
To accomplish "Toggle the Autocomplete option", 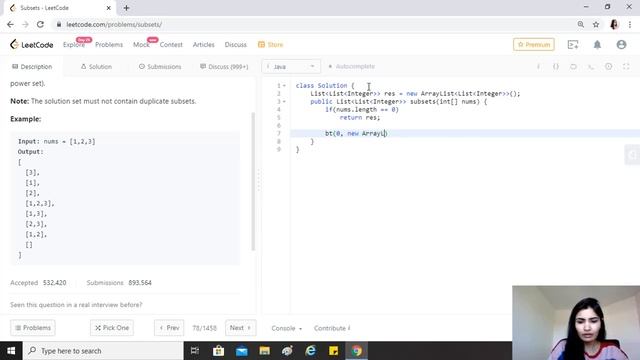I will (x=351, y=67).
